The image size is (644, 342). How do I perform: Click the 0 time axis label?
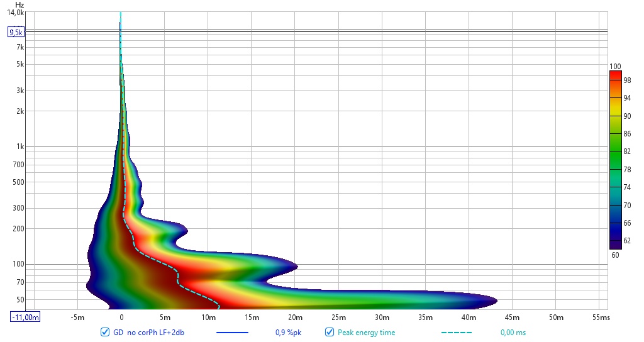(121, 317)
